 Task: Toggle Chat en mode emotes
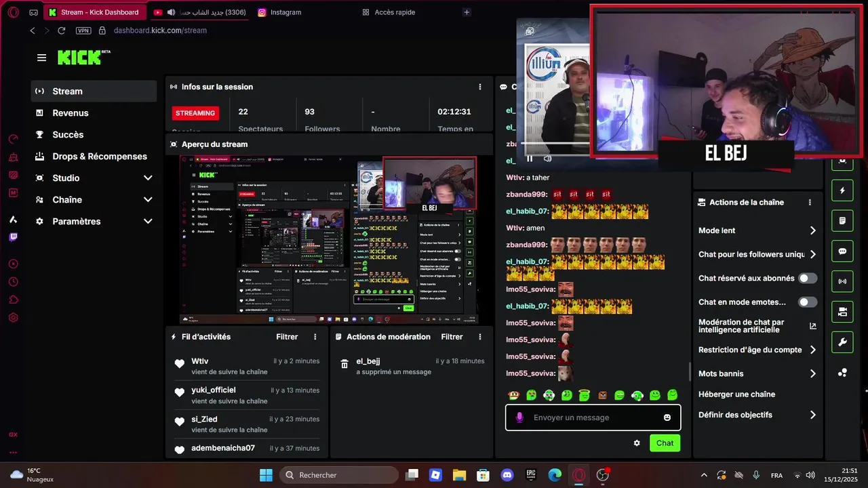(x=808, y=302)
